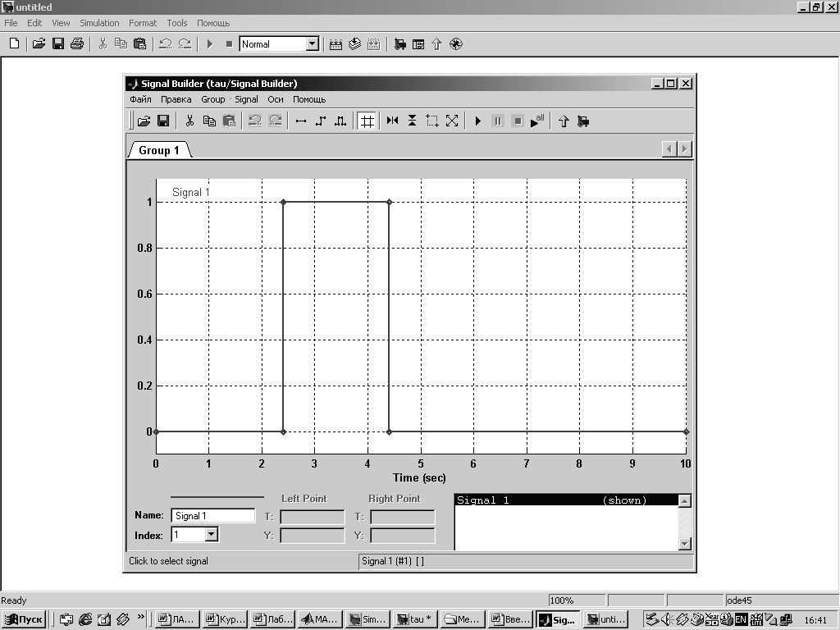Open Simulation menu in untitled window
The image size is (840, 630).
[x=99, y=23]
